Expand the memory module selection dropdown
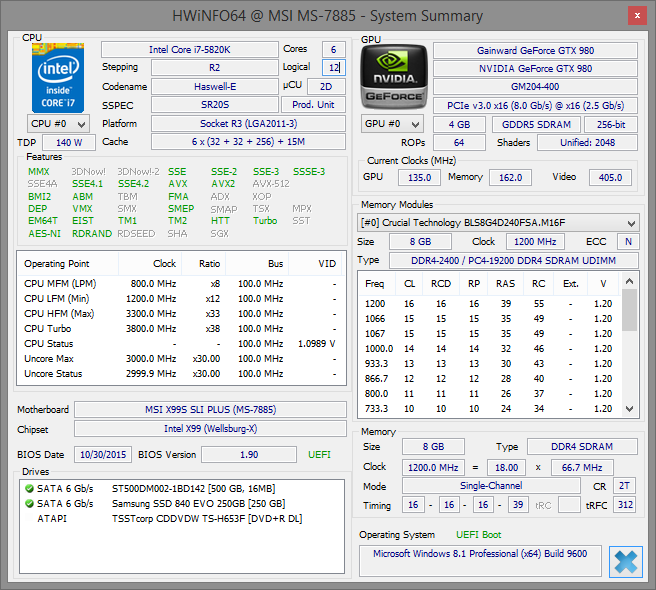Screen dimensions: 656x590 click(498, 223)
